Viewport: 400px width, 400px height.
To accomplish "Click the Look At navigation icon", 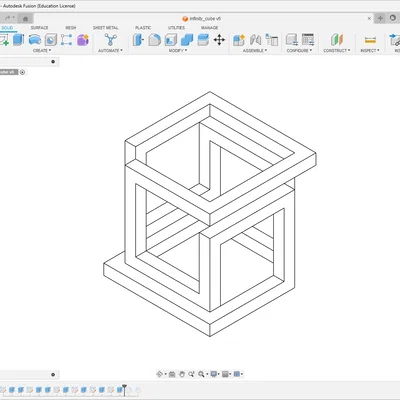I will (172, 374).
